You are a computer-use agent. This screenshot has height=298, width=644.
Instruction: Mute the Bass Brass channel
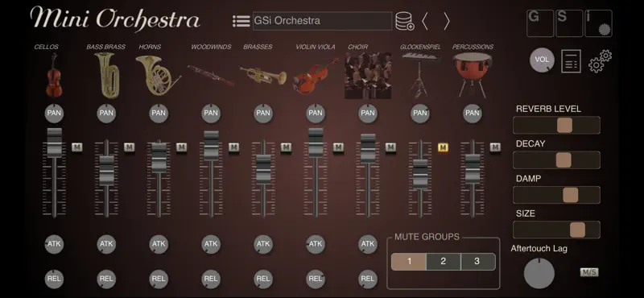click(129, 147)
